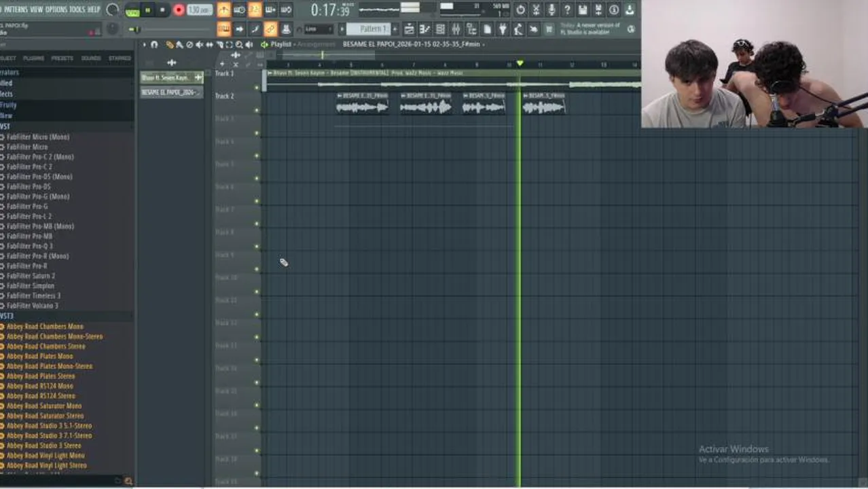The image size is (868, 489).
Task: Open the PATTERNS menu
Action: point(16,10)
